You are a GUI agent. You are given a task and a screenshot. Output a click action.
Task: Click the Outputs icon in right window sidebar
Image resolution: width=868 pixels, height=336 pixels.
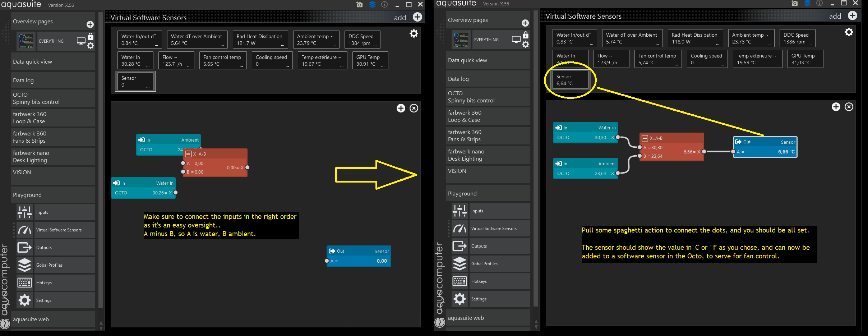tap(460, 246)
